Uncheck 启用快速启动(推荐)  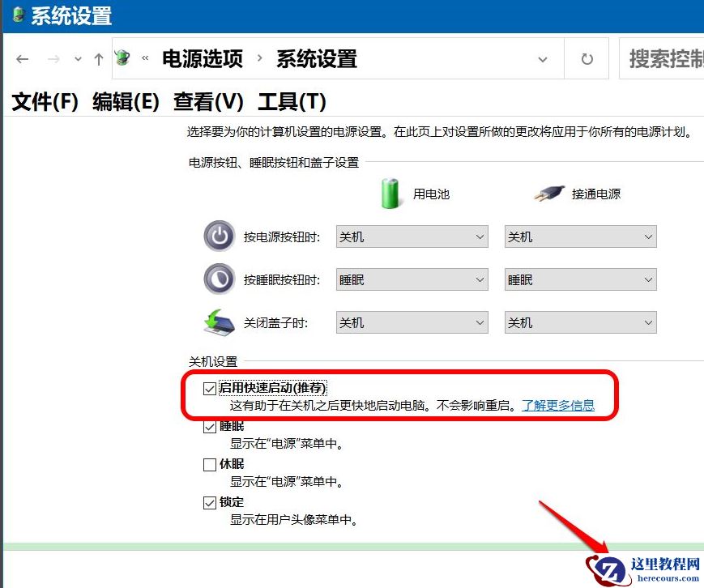pyautogui.click(x=210, y=388)
